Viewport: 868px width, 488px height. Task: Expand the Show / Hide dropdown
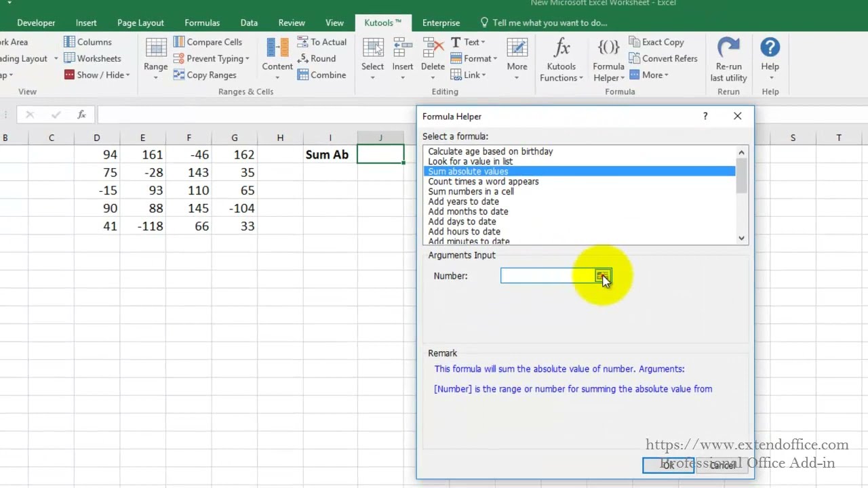coord(97,75)
